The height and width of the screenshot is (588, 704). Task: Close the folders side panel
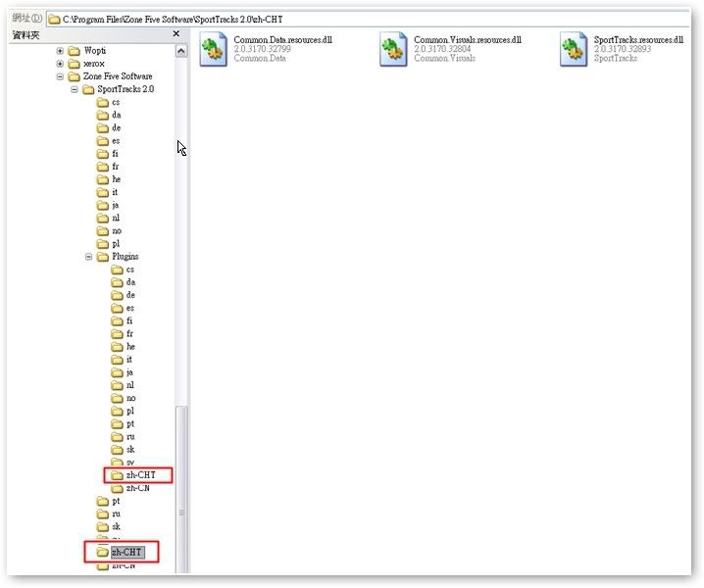(176, 33)
